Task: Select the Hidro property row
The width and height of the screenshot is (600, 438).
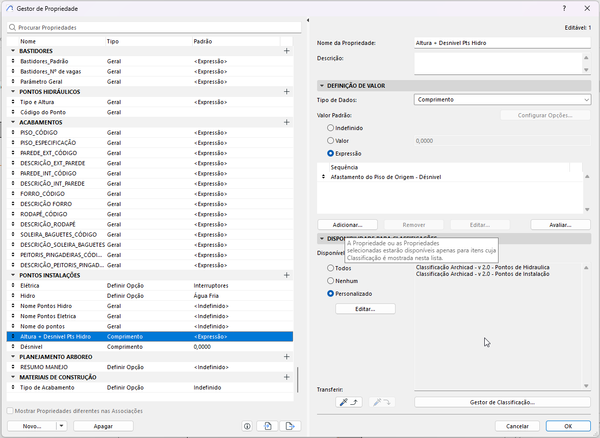Action: tap(150, 296)
